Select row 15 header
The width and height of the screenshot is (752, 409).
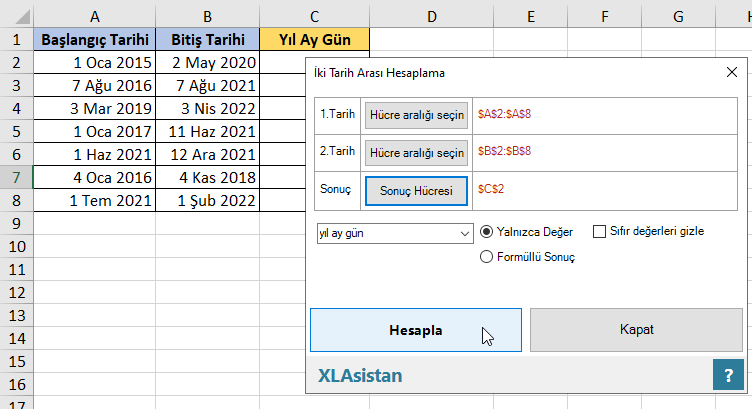pyautogui.click(x=16, y=362)
